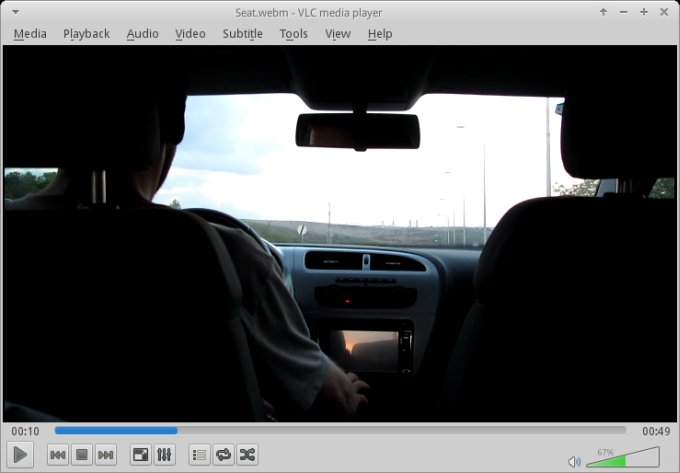680x473 pixels.
Task: Close the VLC media player window
Action: click(664, 12)
